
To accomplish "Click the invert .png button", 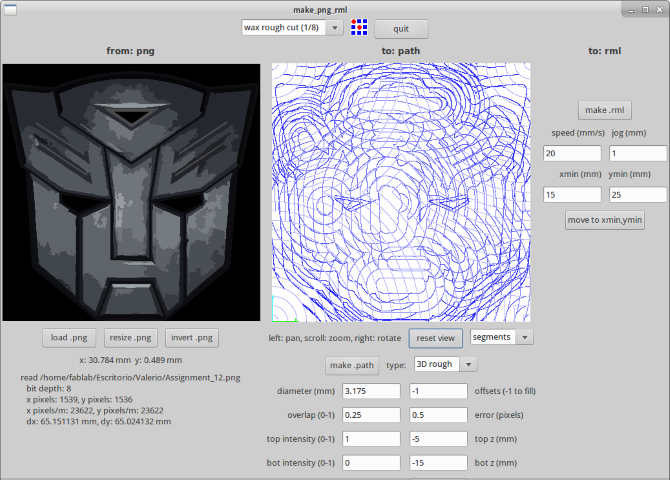I will point(192,338).
